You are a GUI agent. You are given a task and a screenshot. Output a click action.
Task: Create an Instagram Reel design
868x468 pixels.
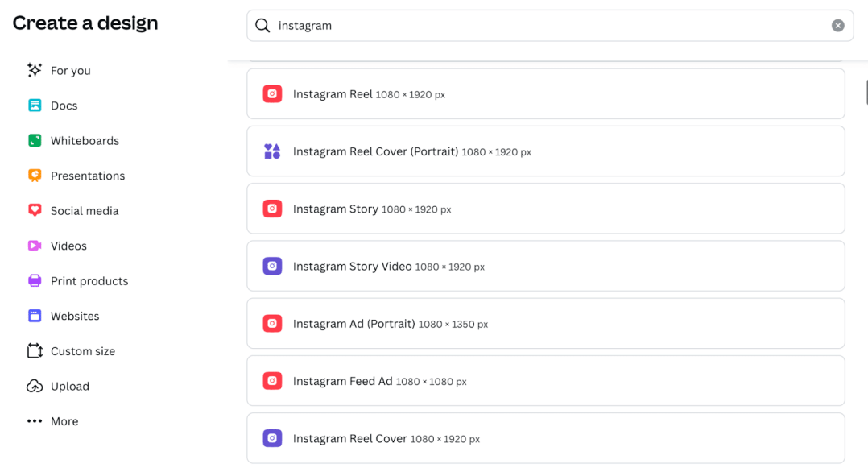click(x=546, y=93)
